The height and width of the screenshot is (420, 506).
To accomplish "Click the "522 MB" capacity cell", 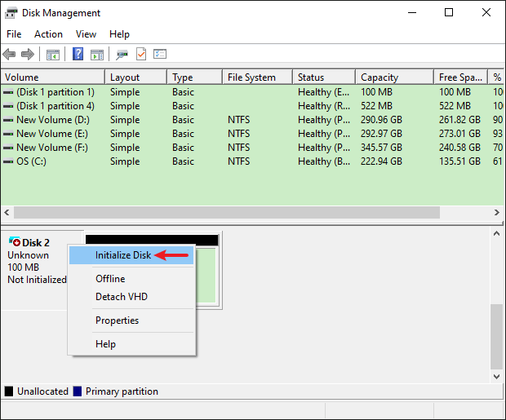I will 376,106.
